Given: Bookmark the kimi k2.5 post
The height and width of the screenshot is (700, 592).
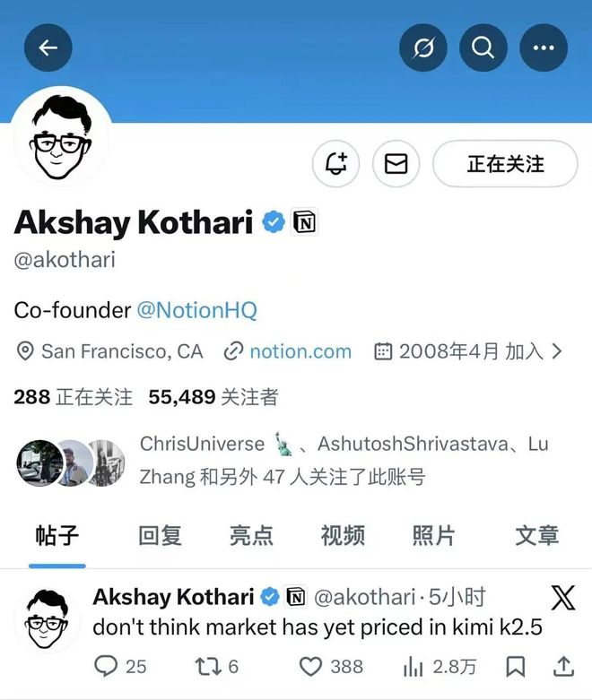Looking at the screenshot, I should (x=515, y=667).
